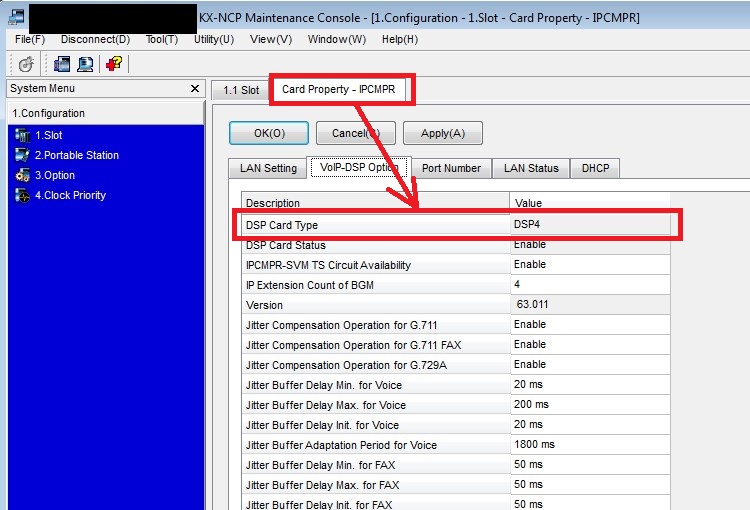This screenshot has width=750, height=510.
Task: Select the VoIP-DSP Option tab
Action: [359, 167]
